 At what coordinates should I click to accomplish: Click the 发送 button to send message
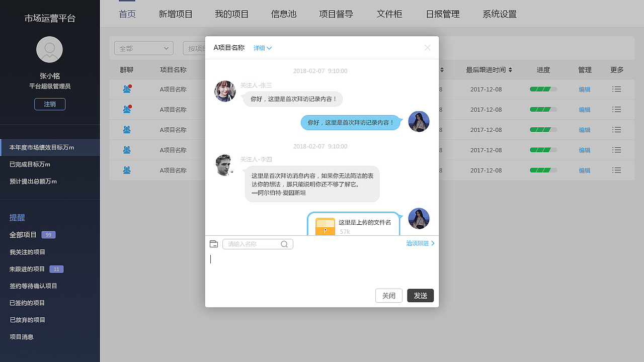point(420,296)
